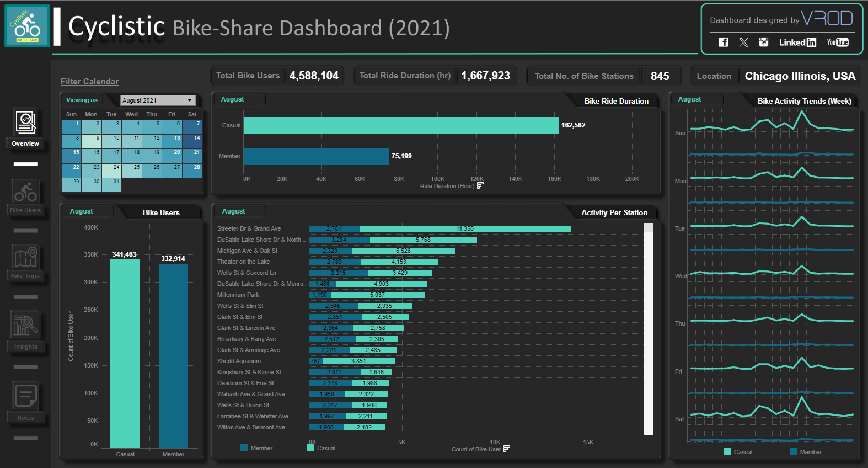Click the Instagram icon
Image resolution: width=868 pixels, height=468 pixels.
click(x=764, y=42)
